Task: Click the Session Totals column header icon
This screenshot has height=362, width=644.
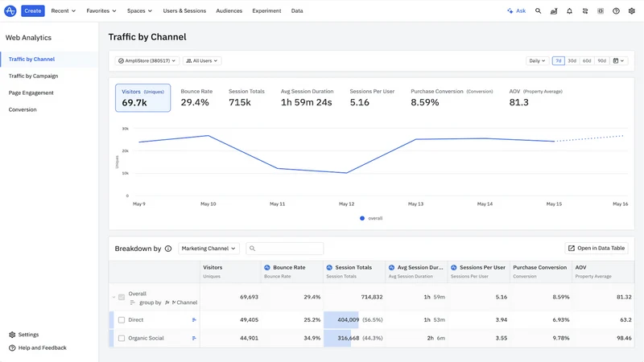Action: click(x=329, y=267)
